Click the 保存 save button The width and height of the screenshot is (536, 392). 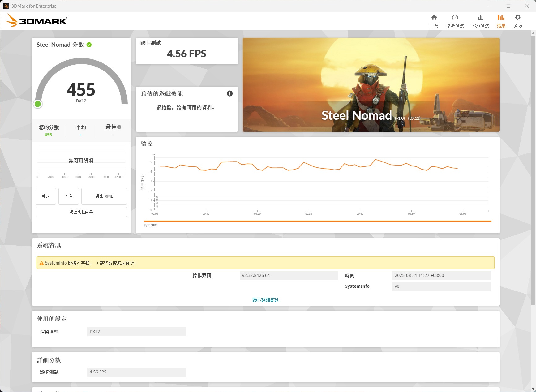pos(69,196)
